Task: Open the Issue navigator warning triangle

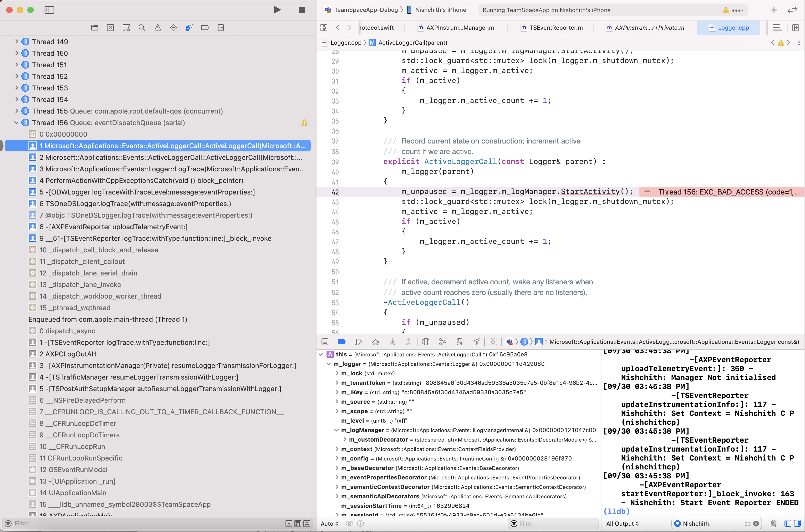Action: tap(157, 28)
